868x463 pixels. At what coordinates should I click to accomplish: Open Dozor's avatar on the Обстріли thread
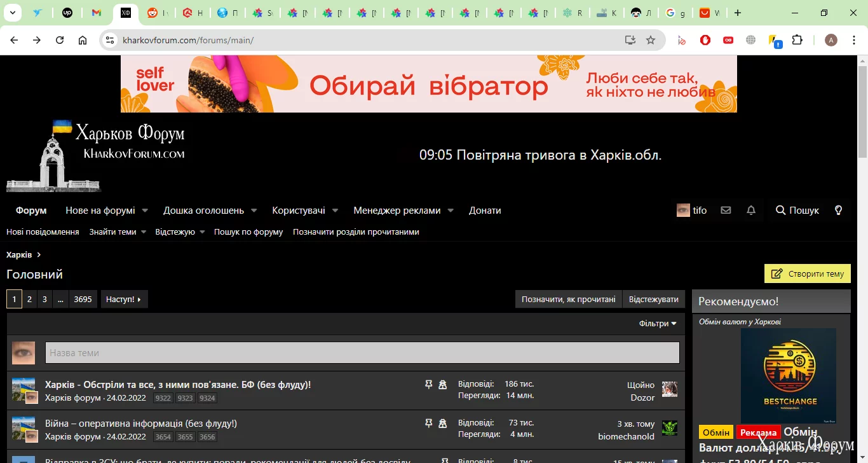[x=670, y=389]
